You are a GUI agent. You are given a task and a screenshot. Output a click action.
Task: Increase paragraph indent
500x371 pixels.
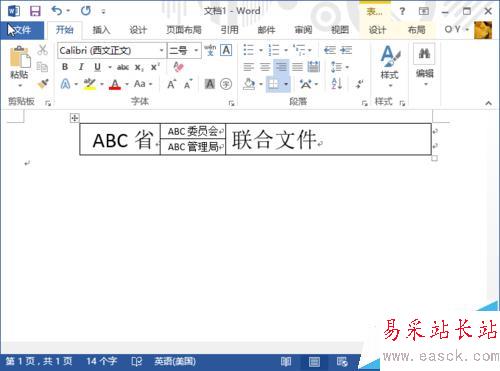(346, 50)
